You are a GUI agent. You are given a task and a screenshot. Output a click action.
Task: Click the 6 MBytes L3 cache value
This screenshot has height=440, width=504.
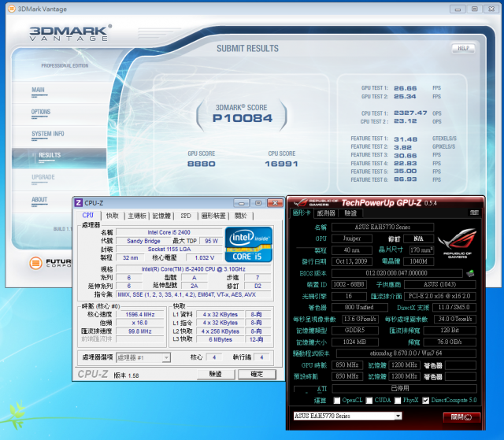220,339
